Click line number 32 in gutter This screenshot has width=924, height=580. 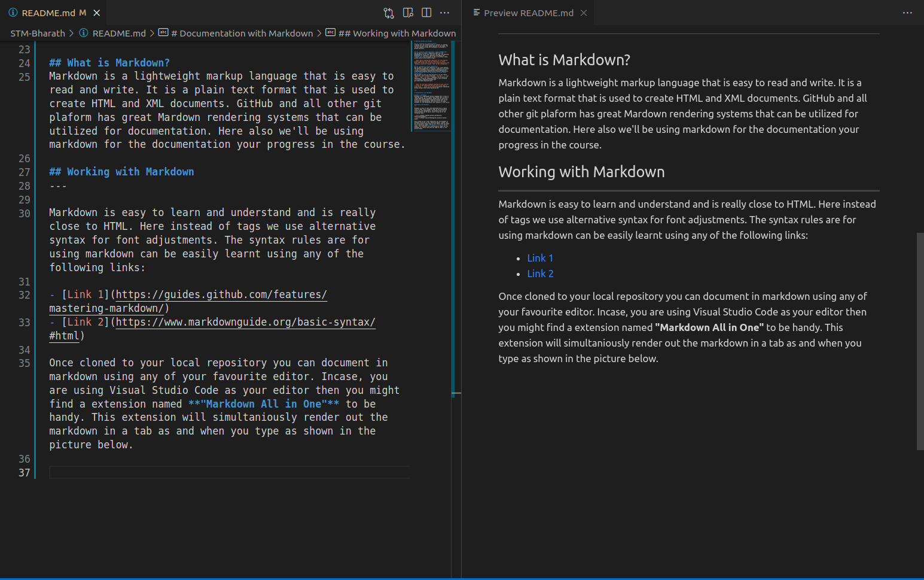(x=24, y=295)
